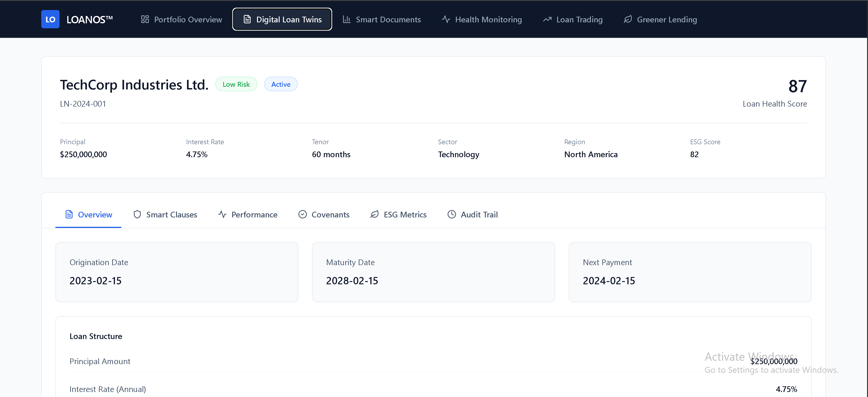Click the Audit Trail clock icon
The height and width of the screenshot is (397, 868).
(452, 214)
